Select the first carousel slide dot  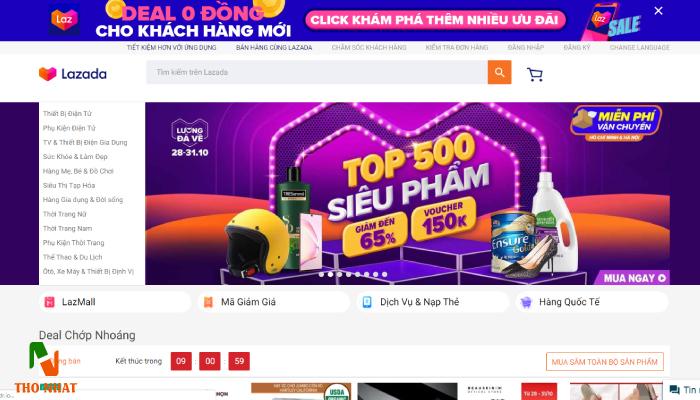321,275
